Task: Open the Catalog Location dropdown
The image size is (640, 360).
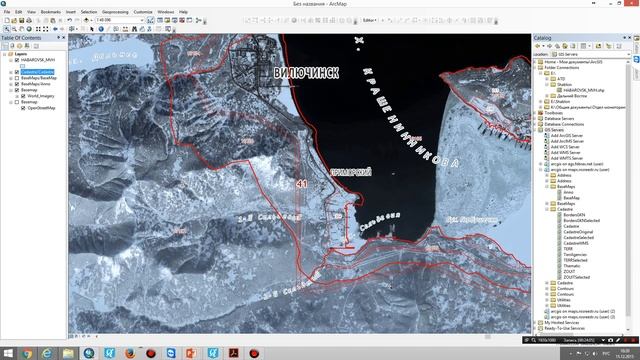Action: [x=629, y=54]
